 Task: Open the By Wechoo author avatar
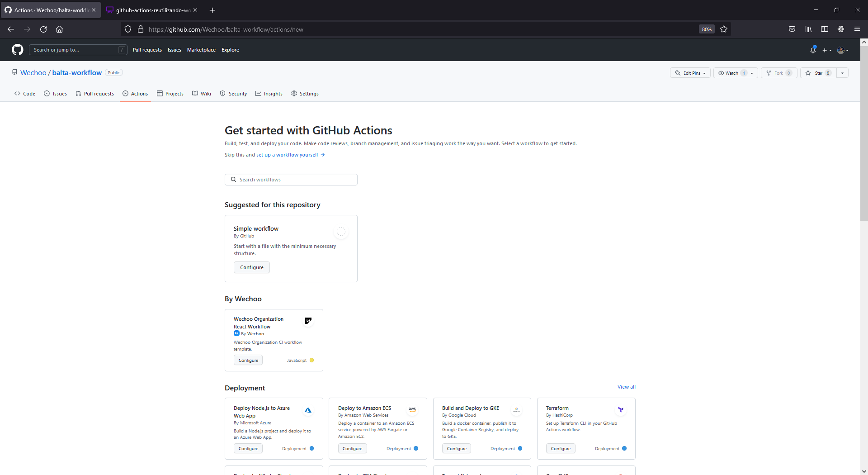(236, 333)
